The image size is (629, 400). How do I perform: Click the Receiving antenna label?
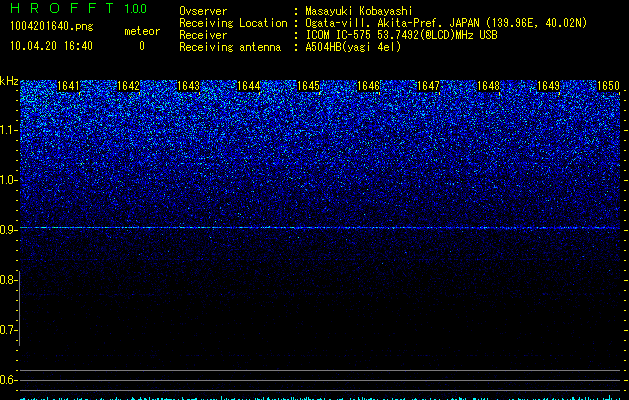tap(230, 47)
